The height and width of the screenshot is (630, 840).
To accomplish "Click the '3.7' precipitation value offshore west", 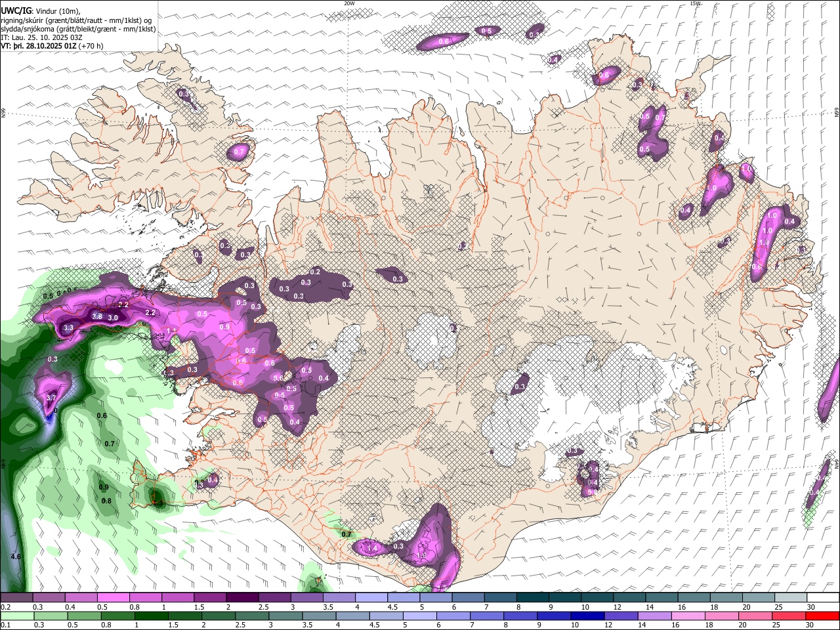I will [x=52, y=398].
